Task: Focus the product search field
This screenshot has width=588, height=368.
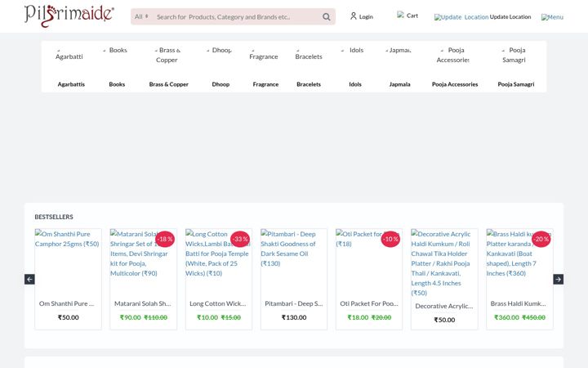Action: (235, 17)
